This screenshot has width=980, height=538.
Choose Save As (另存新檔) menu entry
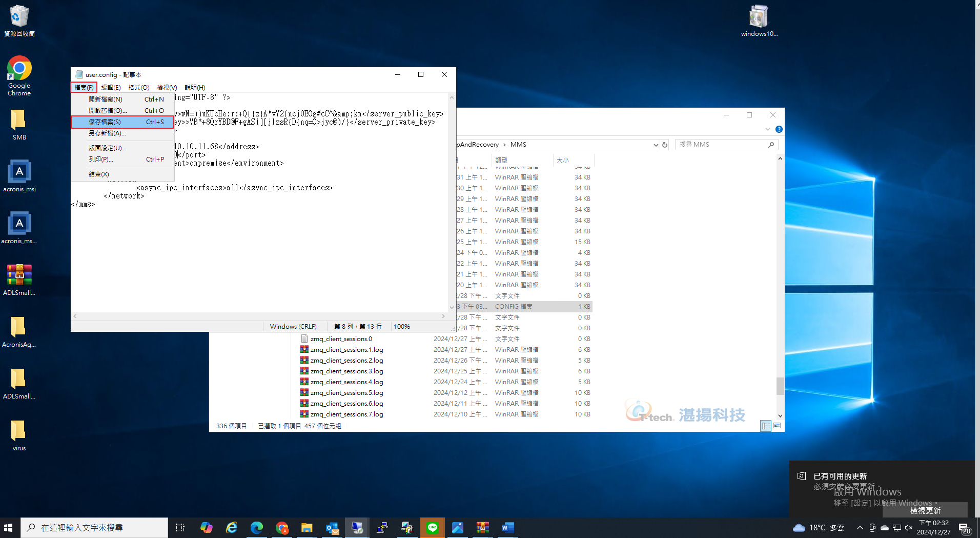click(107, 133)
